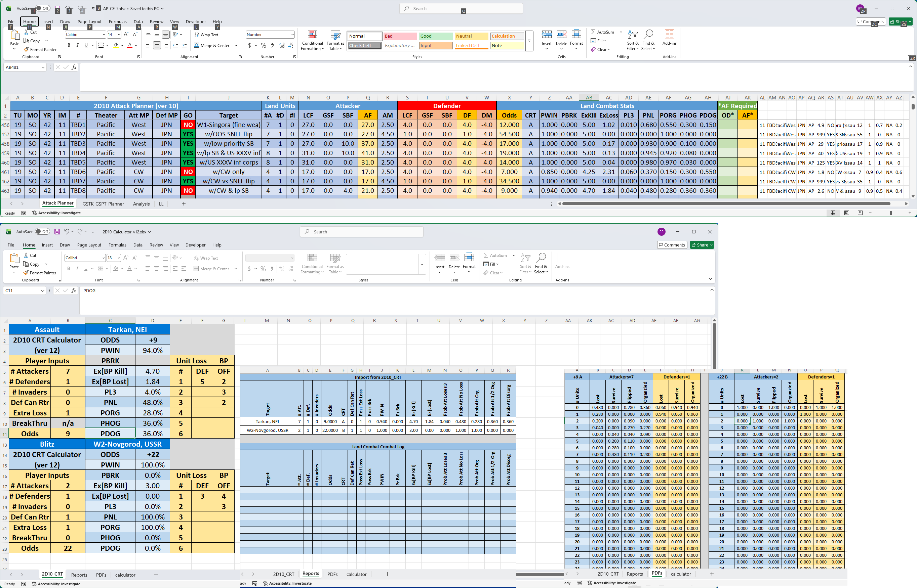Click the Search box in 2D10_Calculator window
The height and width of the screenshot is (588, 917).
(x=361, y=232)
